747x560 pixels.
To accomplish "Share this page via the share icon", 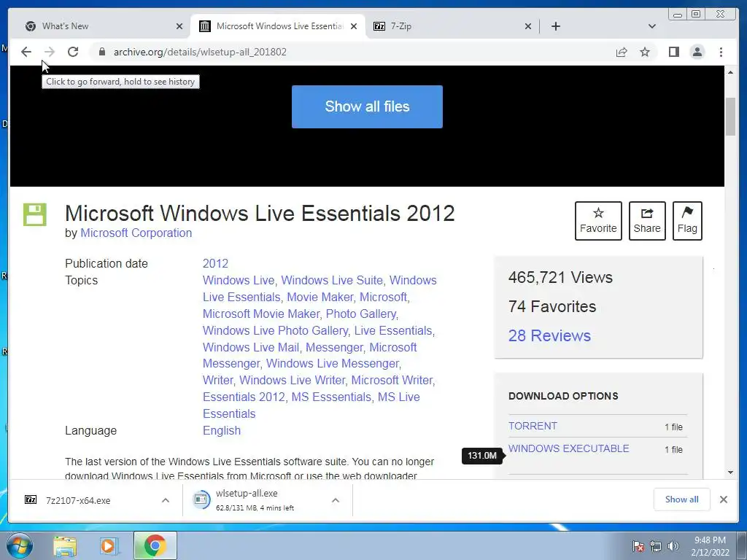I will 622,52.
